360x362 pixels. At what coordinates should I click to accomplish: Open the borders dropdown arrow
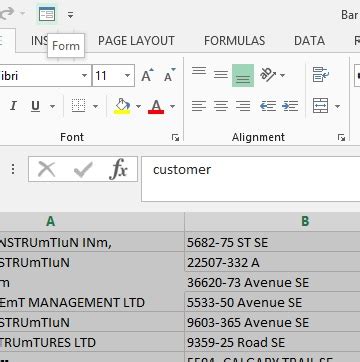[95, 106]
